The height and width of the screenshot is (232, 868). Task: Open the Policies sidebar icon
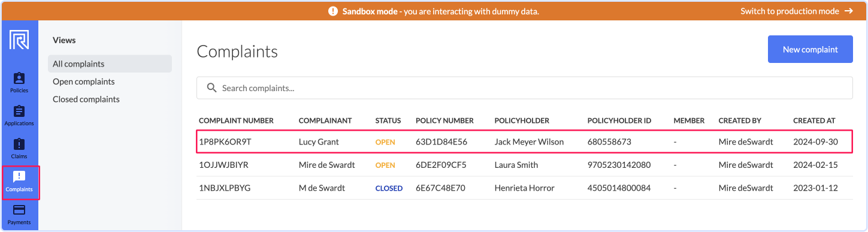[19, 83]
